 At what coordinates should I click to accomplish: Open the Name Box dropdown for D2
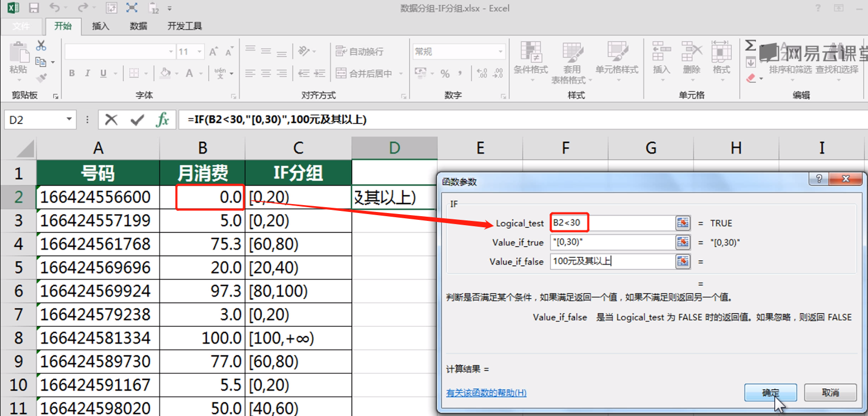point(69,119)
